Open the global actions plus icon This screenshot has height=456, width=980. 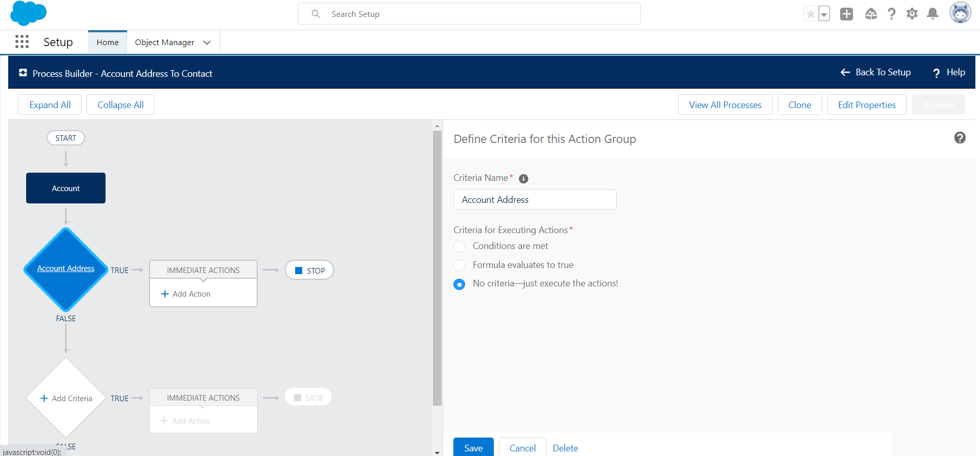[846, 14]
